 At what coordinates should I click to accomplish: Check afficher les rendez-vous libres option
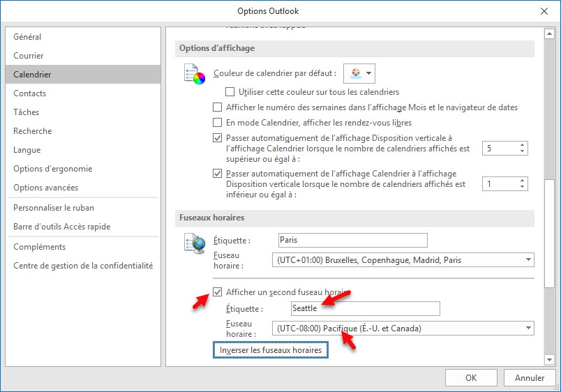pos(217,123)
